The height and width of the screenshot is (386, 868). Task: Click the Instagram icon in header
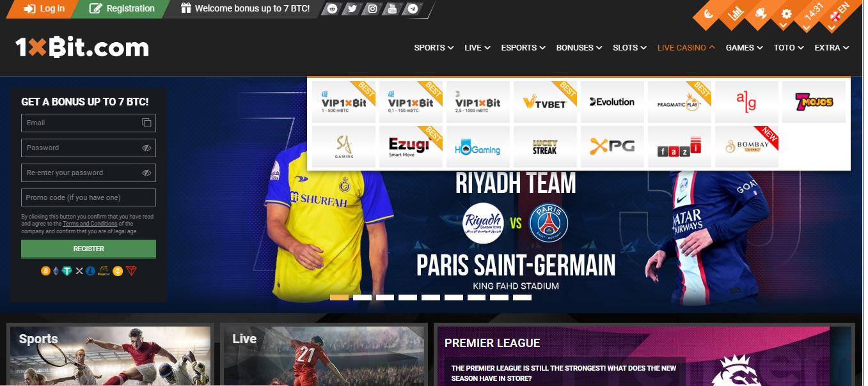point(372,9)
